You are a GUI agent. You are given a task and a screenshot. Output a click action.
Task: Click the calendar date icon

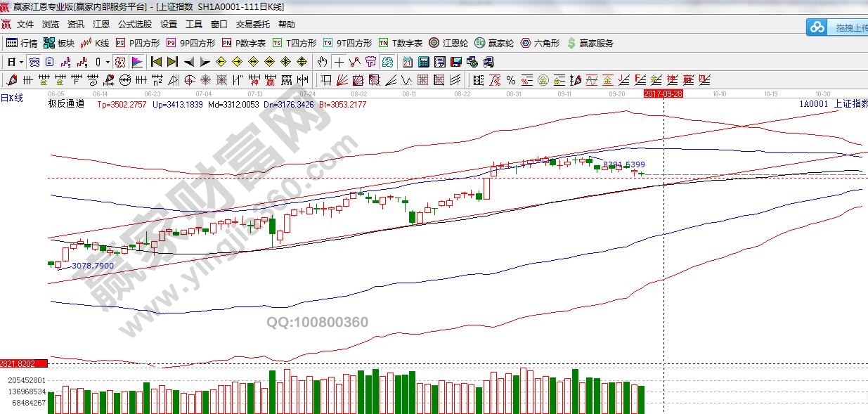pos(407,62)
